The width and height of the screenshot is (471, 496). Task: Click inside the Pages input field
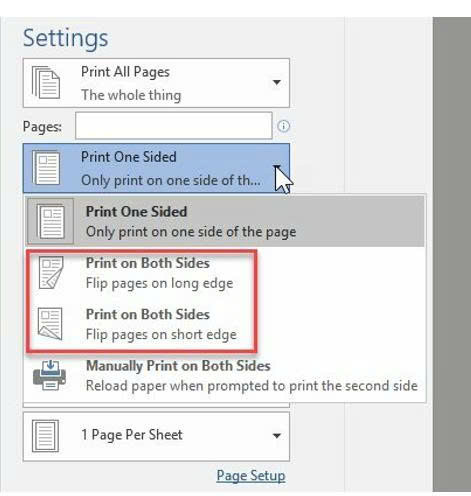click(x=174, y=126)
